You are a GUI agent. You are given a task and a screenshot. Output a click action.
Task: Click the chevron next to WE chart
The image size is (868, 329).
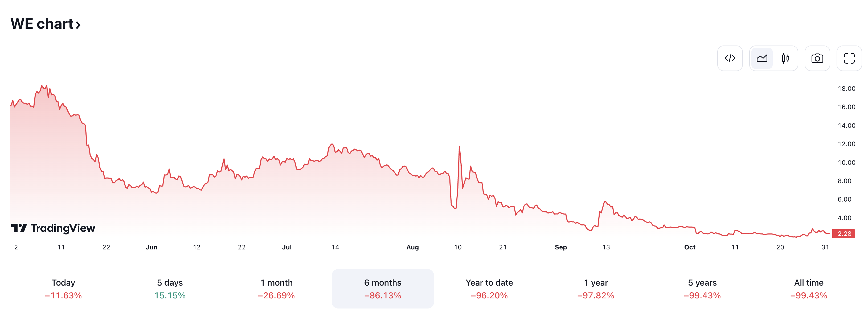pos(78,24)
